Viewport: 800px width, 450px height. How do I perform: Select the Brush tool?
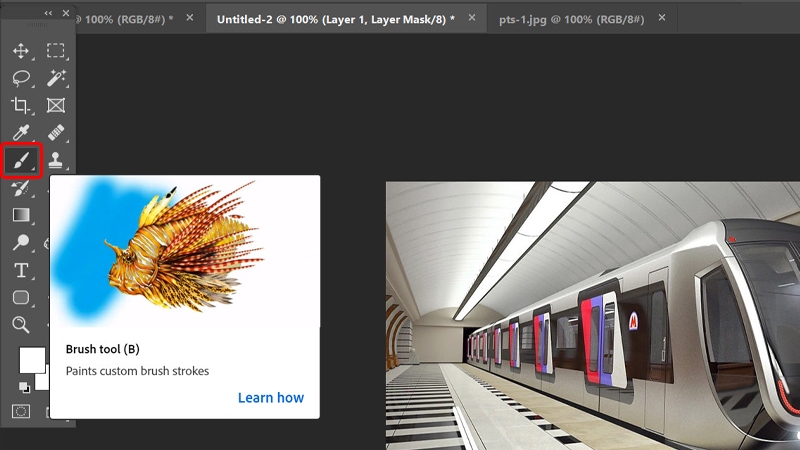[x=21, y=161]
